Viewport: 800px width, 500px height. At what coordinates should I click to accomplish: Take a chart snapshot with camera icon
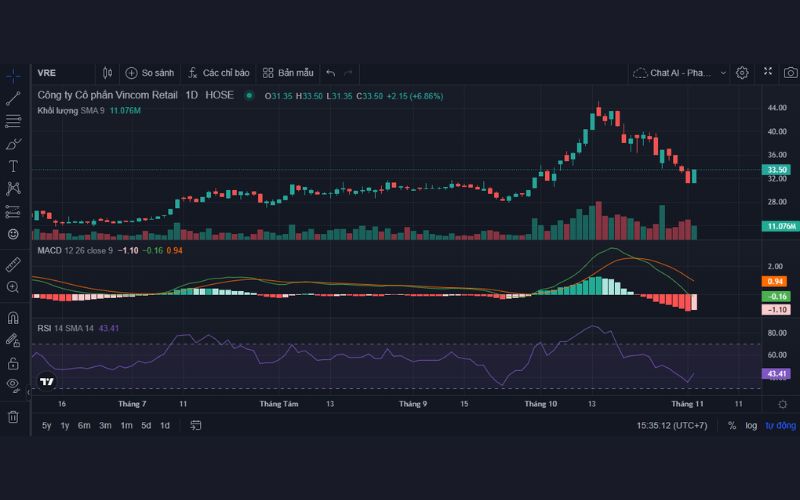pyautogui.click(x=790, y=72)
